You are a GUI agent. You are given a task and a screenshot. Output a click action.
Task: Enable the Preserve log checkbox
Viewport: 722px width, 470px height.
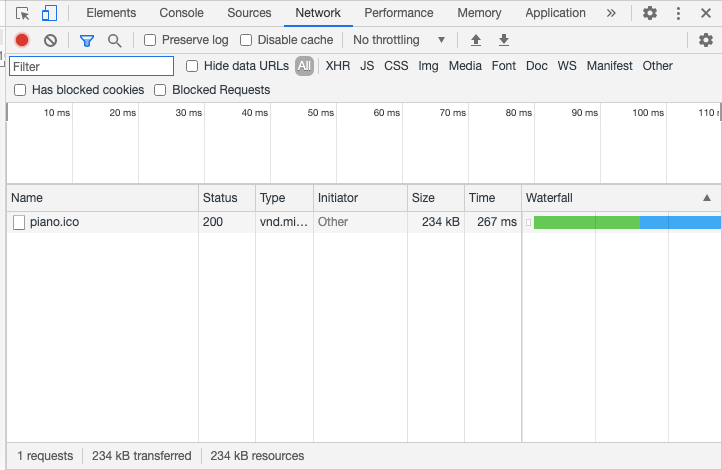pyautogui.click(x=150, y=40)
